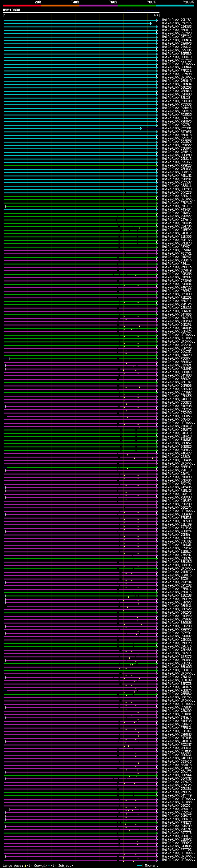Screen dimensions: 197x868
Task: Select the UniRef100_B4T866 label
Action: [177, 315]
